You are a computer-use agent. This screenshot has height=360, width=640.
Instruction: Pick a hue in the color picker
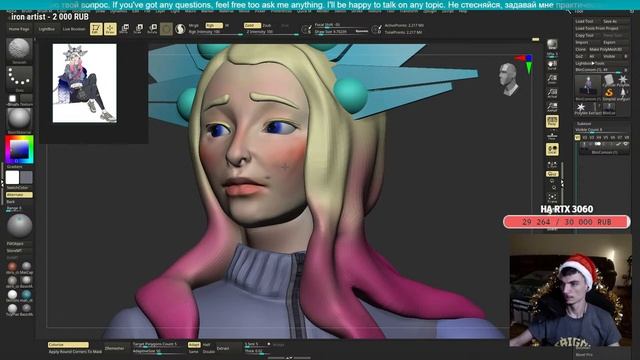pyautogui.click(x=19, y=150)
